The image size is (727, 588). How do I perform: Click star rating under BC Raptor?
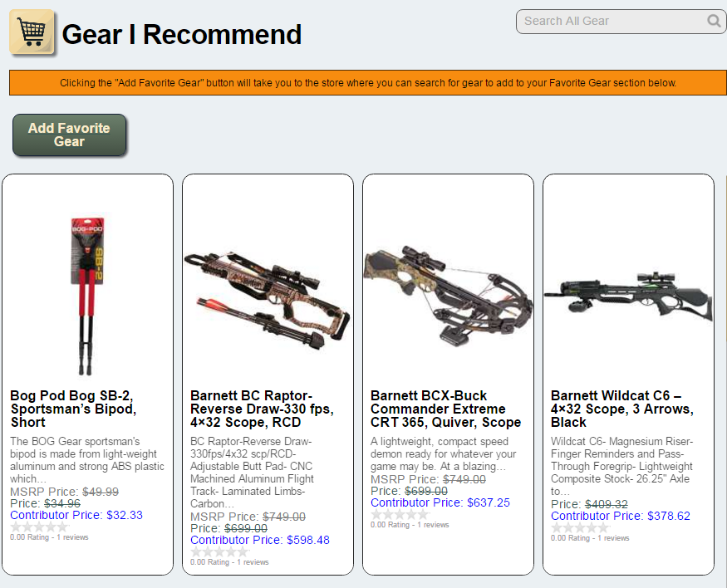[220, 551]
